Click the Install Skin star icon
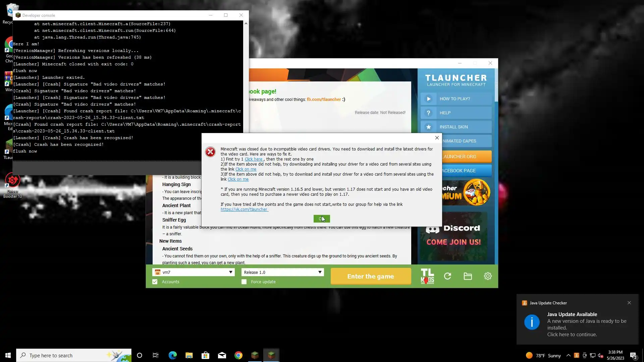 (428, 127)
